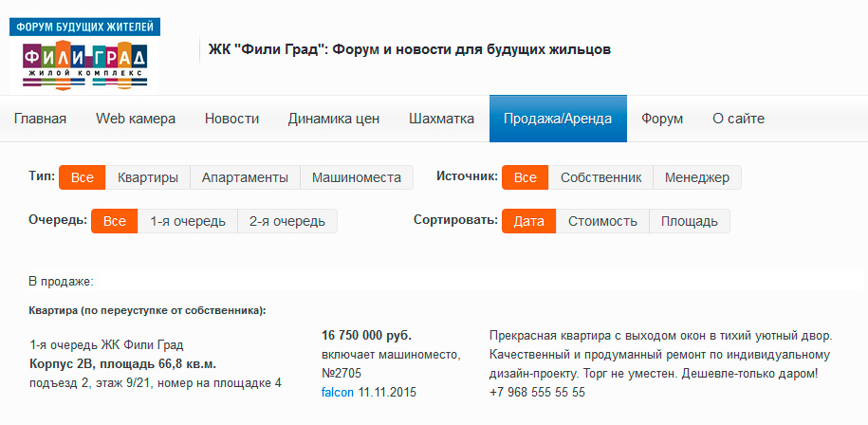Switch to the Шахматка tab
The width and height of the screenshot is (868, 425).
click(x=441, y=119)
